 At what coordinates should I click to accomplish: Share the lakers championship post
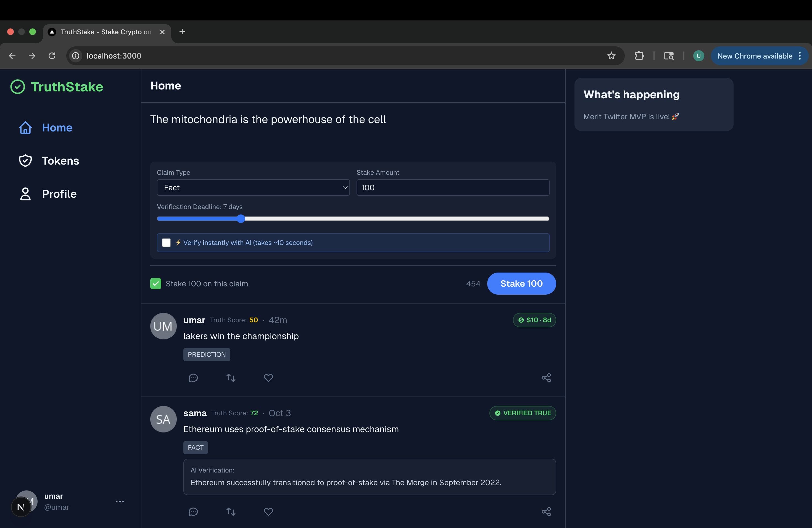point(546,378)
